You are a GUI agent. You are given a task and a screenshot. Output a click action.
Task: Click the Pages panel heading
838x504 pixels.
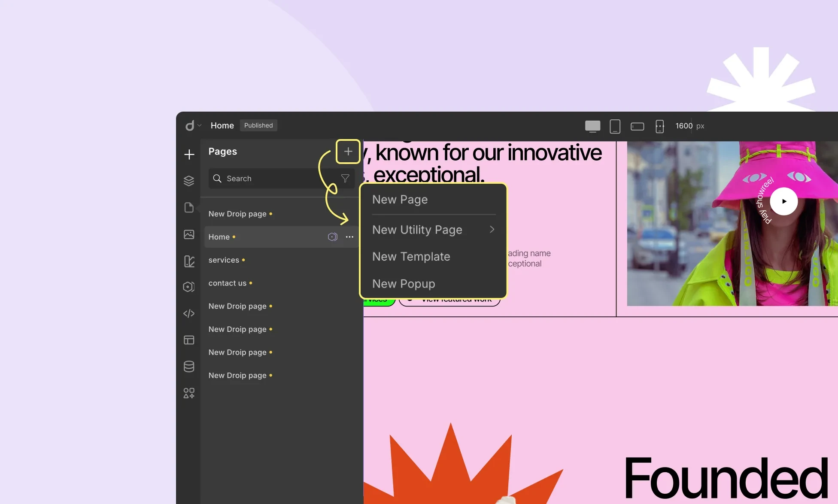pos(222,152)
